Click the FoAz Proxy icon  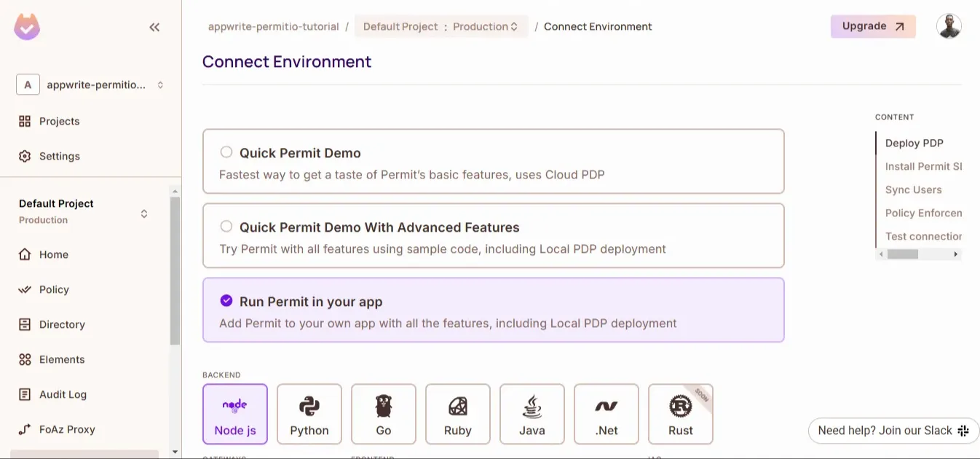tap(25, 429)
